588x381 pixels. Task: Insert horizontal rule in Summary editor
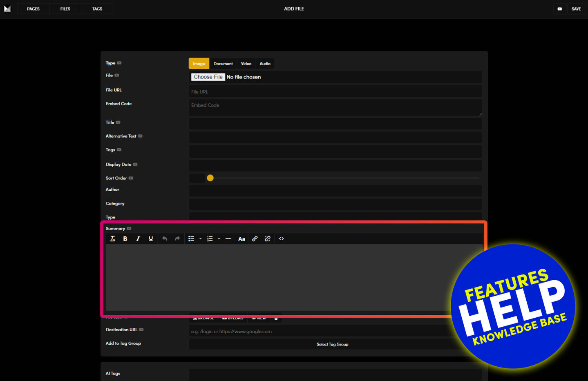click(x=228, y=239)
